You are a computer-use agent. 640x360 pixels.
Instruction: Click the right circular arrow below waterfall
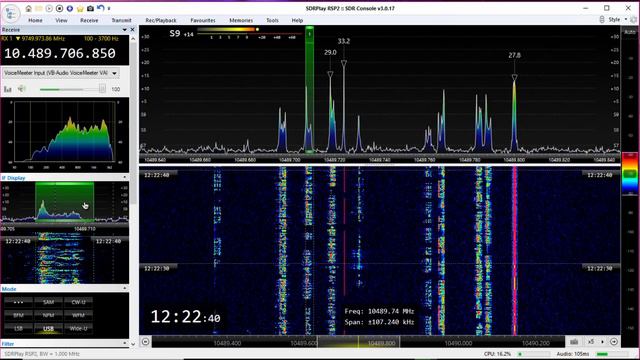[614, 342]
